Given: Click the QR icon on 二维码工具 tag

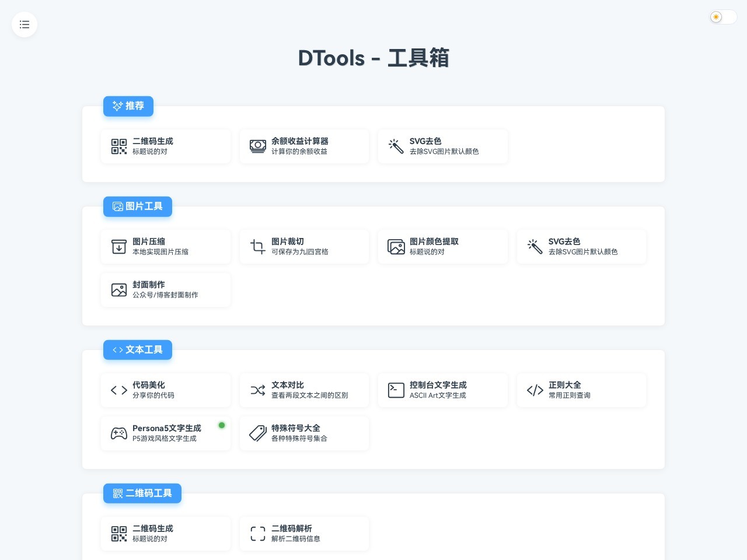Looking at the screenshot, I should [117, 494].
